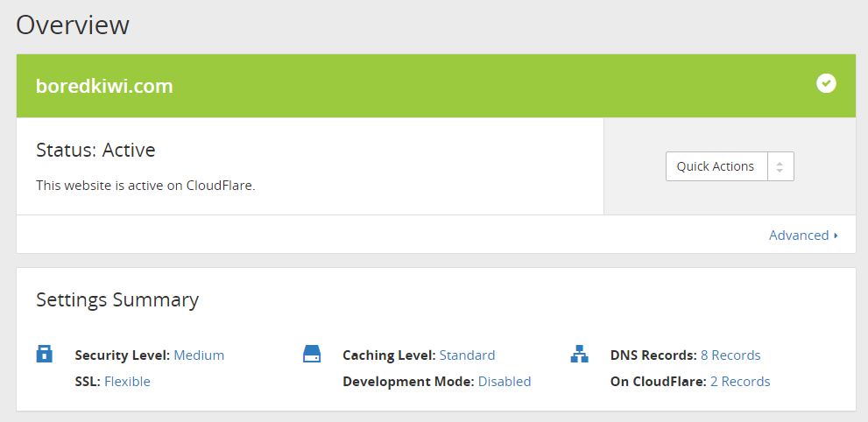Click the Status: Active heading
This screenshot has height=422, width=868.
95,150
